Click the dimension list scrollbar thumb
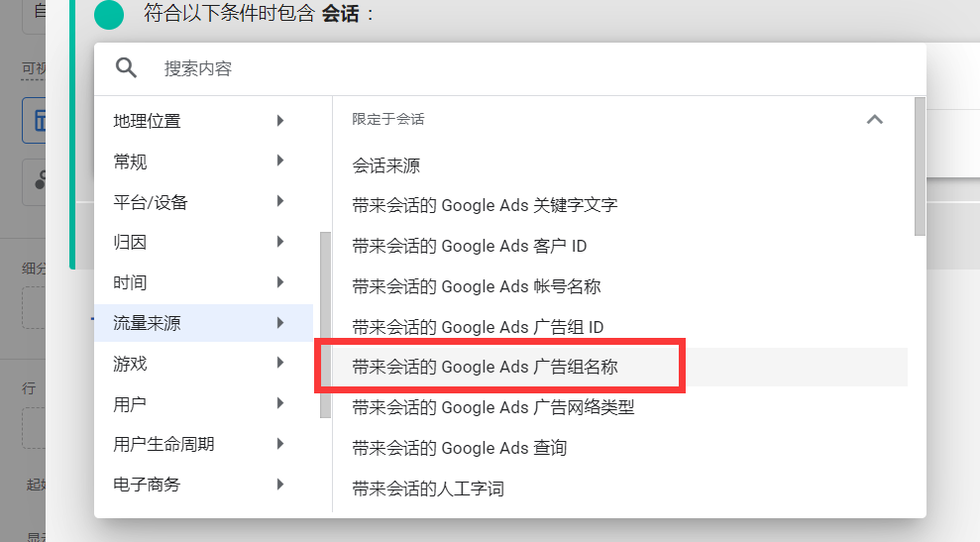Screen dimensions: 980x542 (x=920, y=166)
